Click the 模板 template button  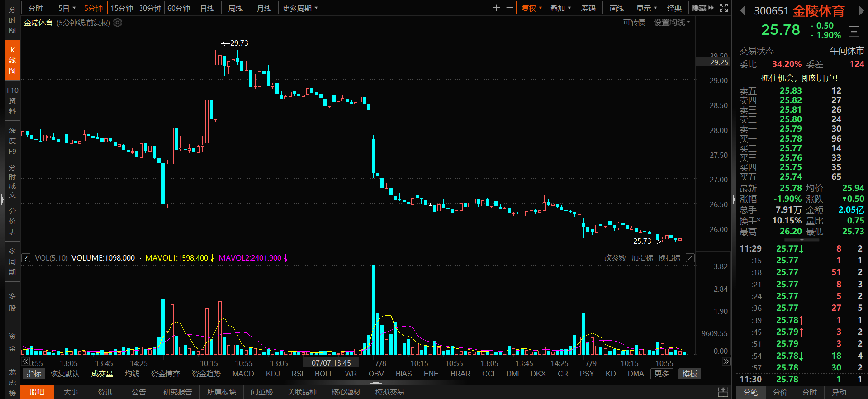click(690, 374)
